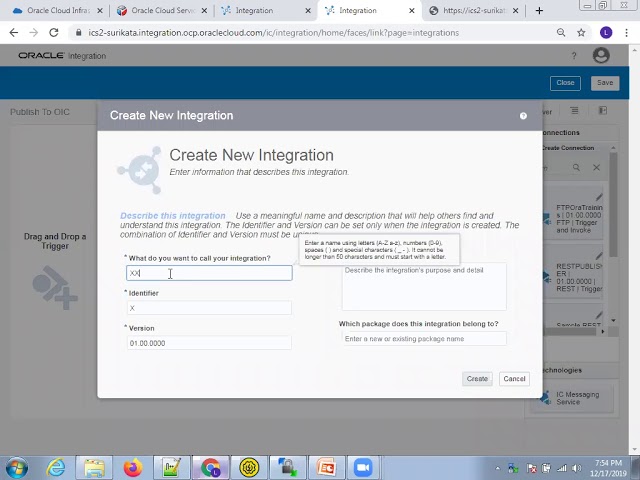
Task: Click the Version input field
Action: click(x=209, y=343)
